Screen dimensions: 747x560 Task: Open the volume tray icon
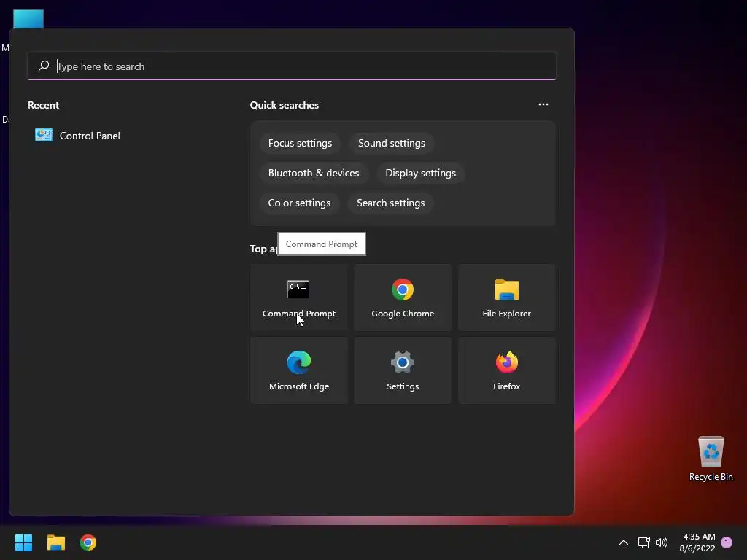pyautogui.click(x=662, y=542)
